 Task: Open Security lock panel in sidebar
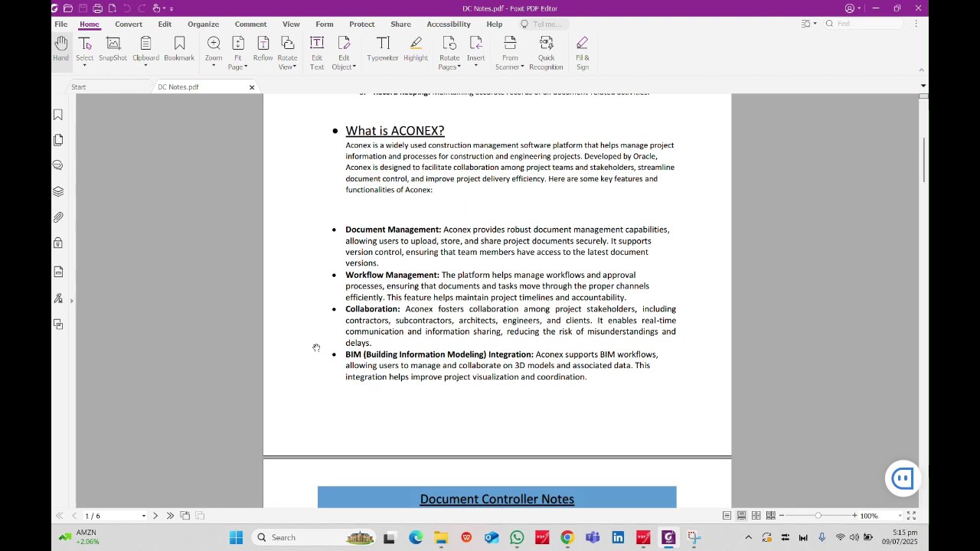tap(58, 243)
